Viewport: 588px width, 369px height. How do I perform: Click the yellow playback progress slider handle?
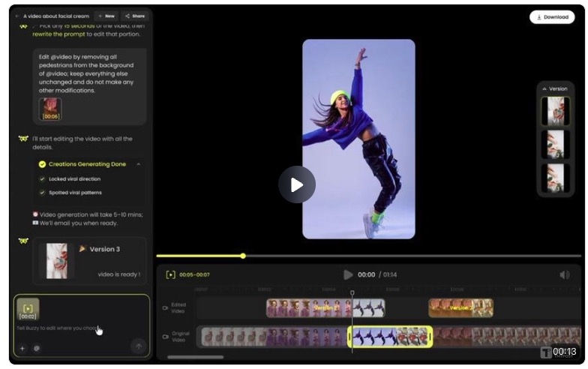click(x=243, y=256)
